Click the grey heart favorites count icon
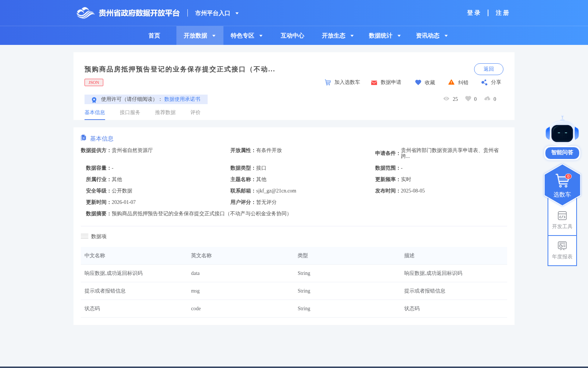Screen dimensions: 588x368 click(468, 99)
